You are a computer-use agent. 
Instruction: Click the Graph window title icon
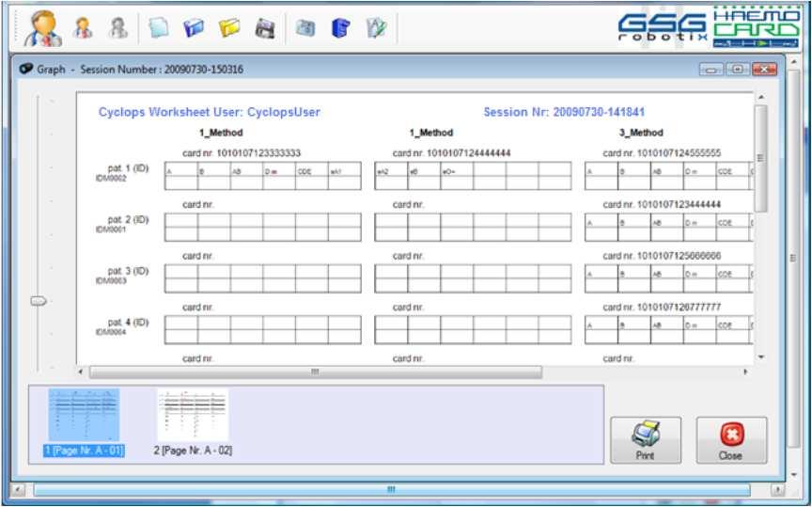point(26,69)
